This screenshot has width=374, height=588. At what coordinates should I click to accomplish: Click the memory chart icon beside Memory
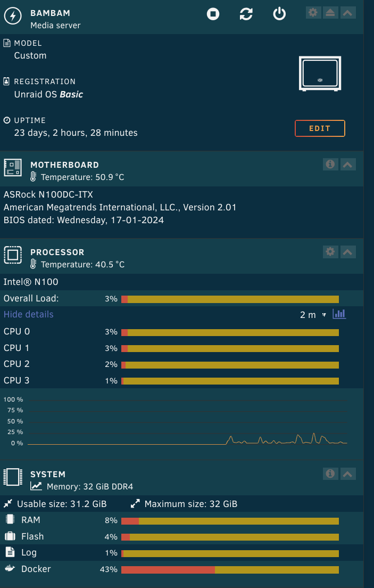click(x=36, y=486)
